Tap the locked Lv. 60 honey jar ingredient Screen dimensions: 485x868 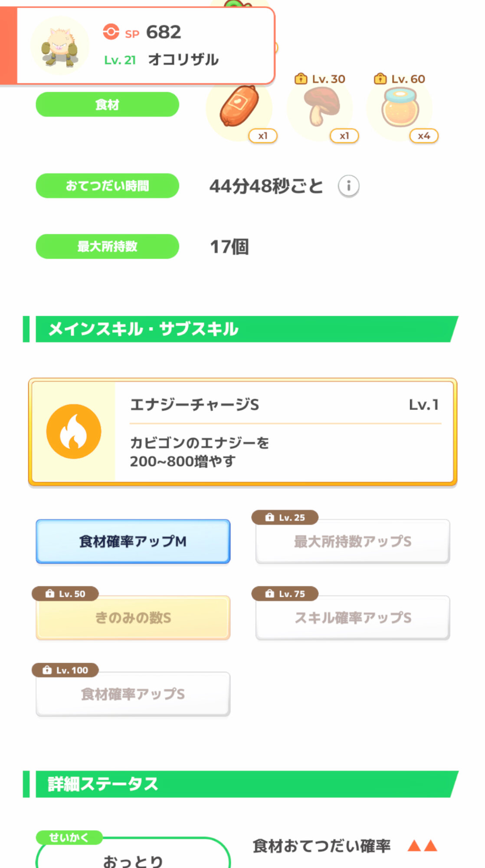[400, 107]
